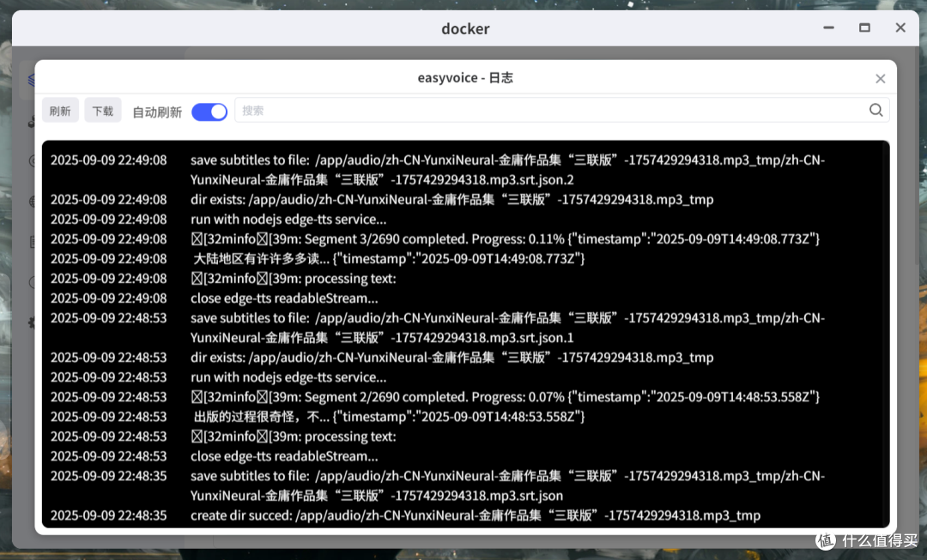
Task: Maximize the docker window
Action: 864,27
